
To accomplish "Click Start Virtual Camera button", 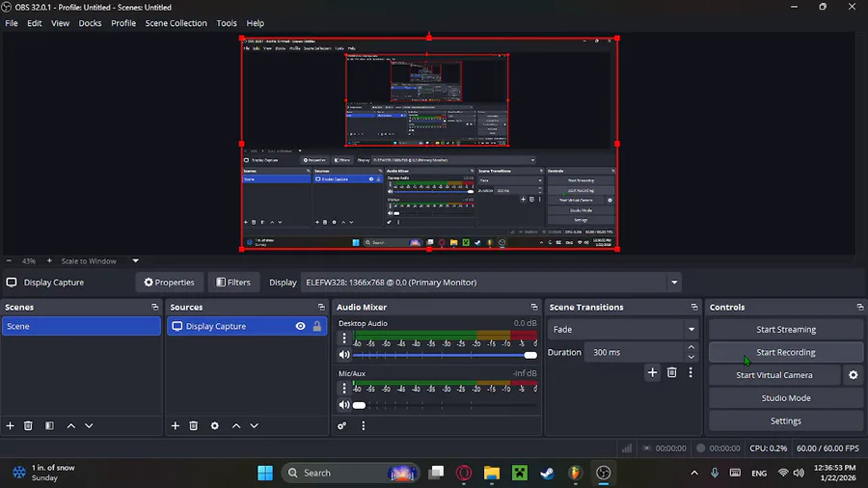I will [773, 375].
